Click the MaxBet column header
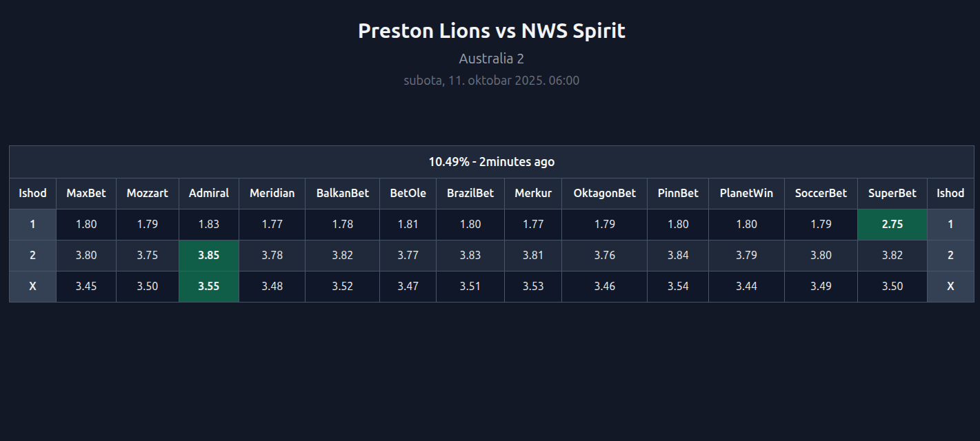The image size is (980, 441). (86, 193)
